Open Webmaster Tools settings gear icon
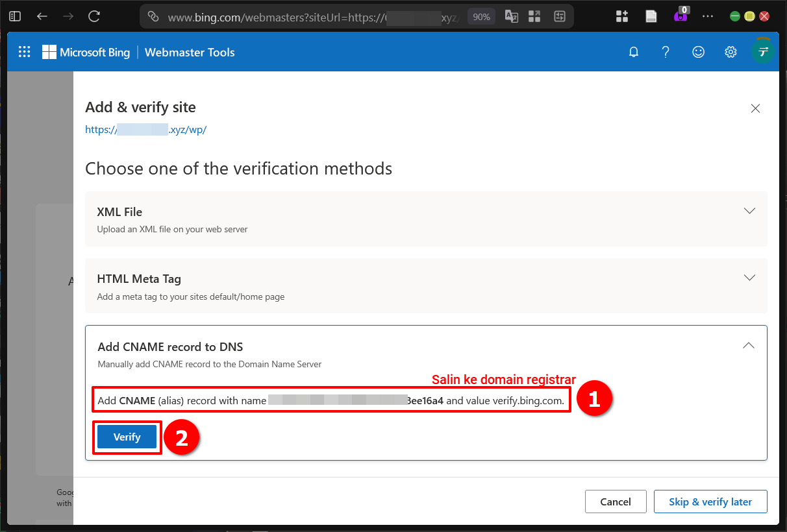This screenshot has height=532, width=787. coord(731,51)
